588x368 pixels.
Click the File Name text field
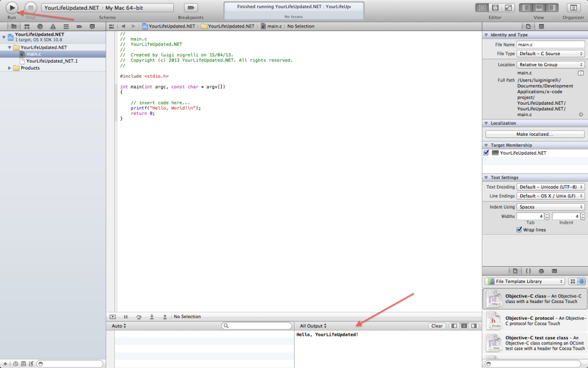[550, 44]
